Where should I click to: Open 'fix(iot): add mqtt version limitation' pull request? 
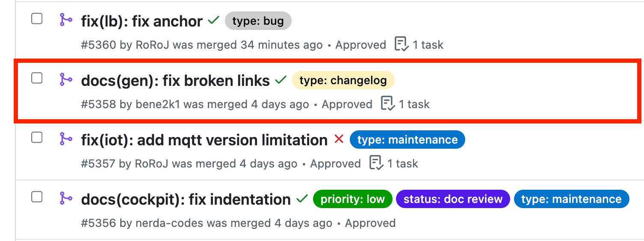point(204,140)
